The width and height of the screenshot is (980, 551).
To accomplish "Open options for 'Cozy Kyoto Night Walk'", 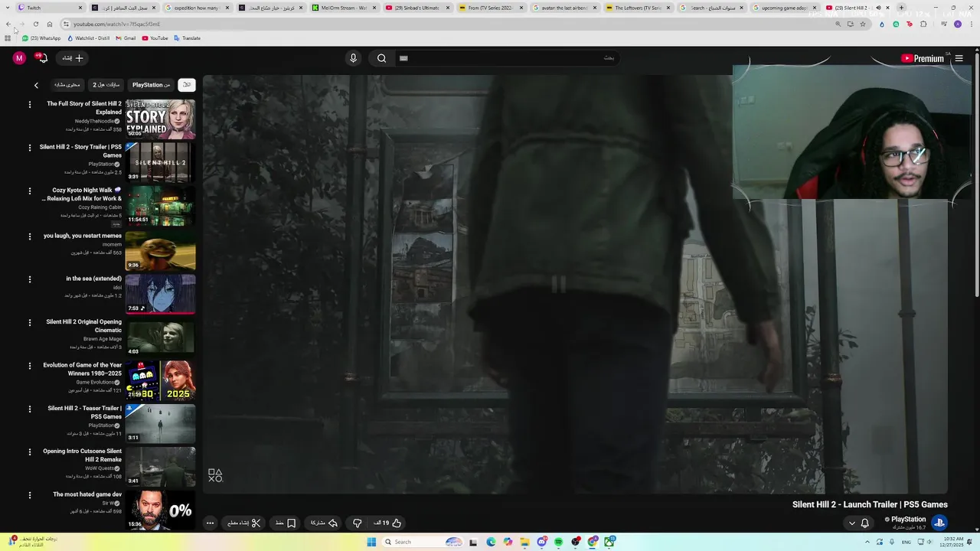I will click(x=30, y=191).
